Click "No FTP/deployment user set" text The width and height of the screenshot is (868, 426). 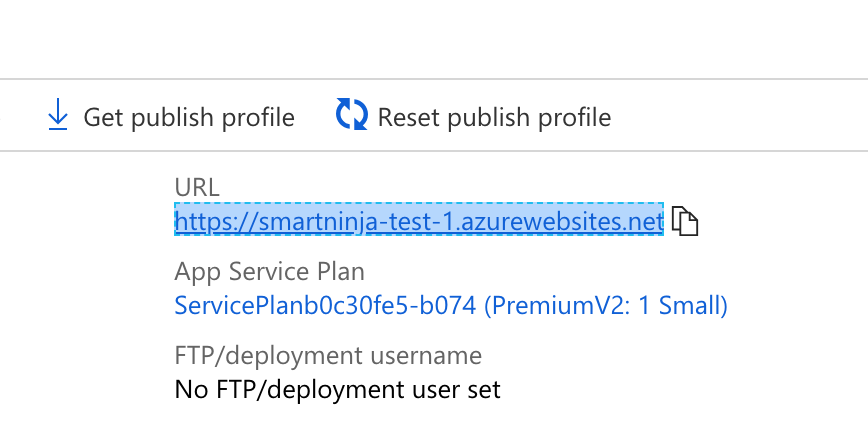tap(337, 387)
